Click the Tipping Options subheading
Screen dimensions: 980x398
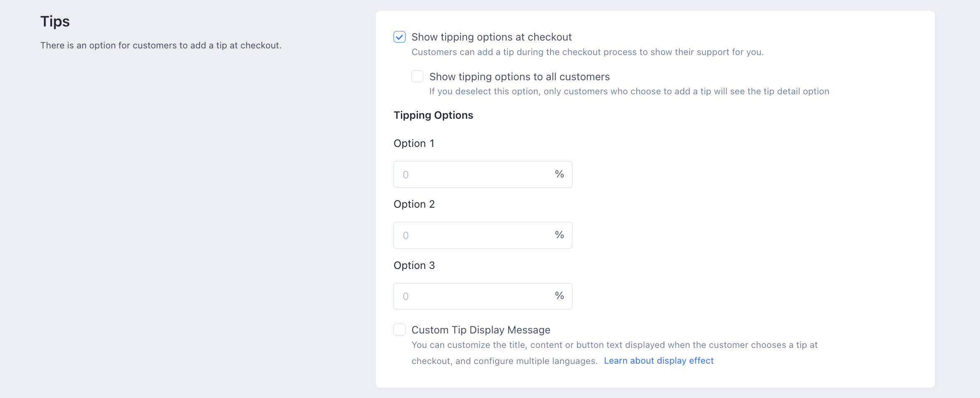(433, 115)
